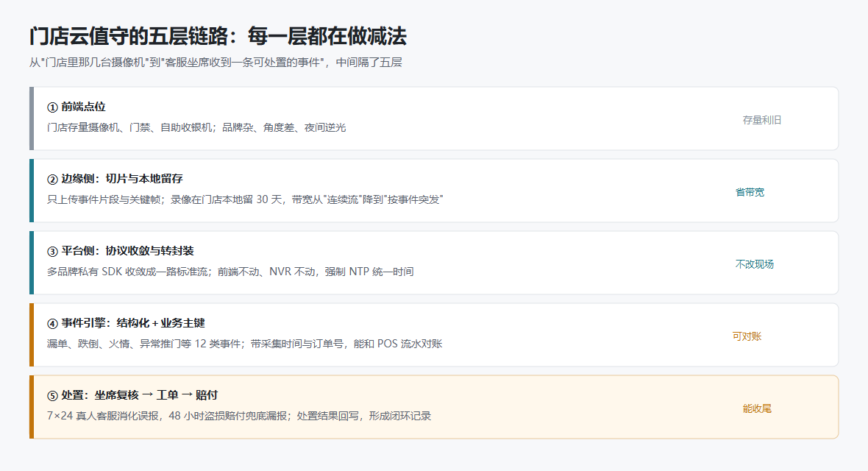The image size is (868, 471).
Task: Select the ④ 事件引擎:结构化 + 业务主键 heading
Action: coord(127,323)
